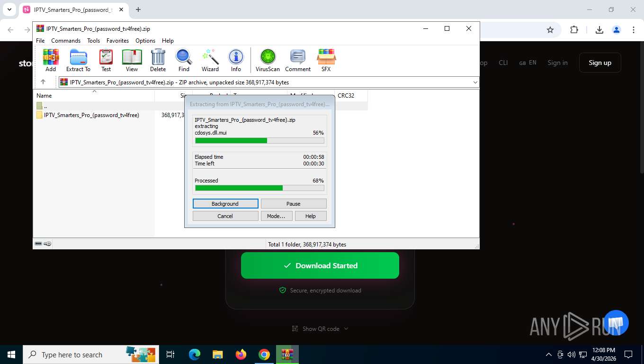Image resolution: width=644 pixels, height=364 pixels.
Task: Open Microsoft Edge from the taskbar
Action: 195,355
